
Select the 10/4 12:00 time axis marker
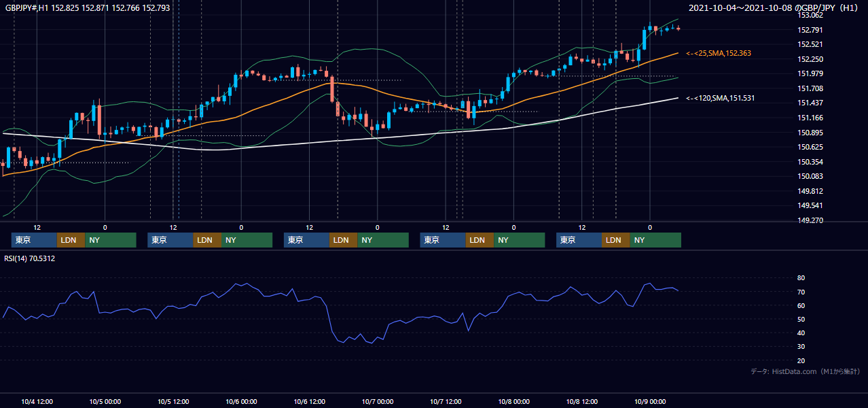(x=37, y=401)
